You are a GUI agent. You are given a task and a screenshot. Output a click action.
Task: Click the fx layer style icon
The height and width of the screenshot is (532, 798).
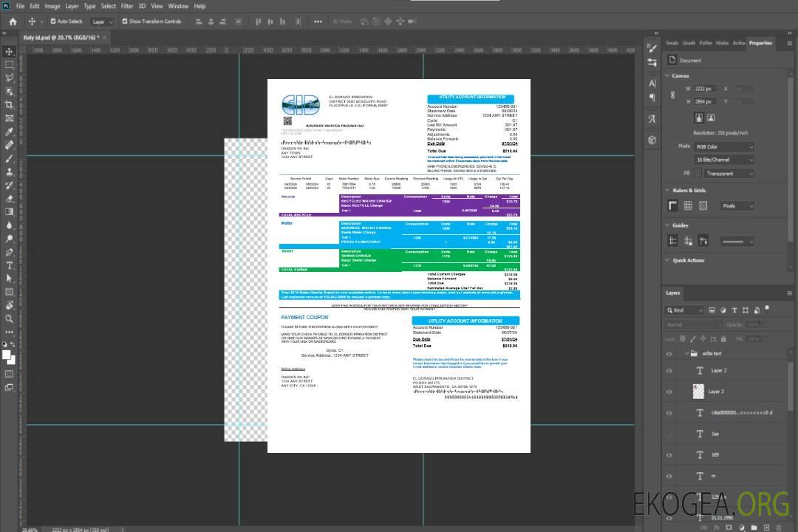click(x=717, y=528)
